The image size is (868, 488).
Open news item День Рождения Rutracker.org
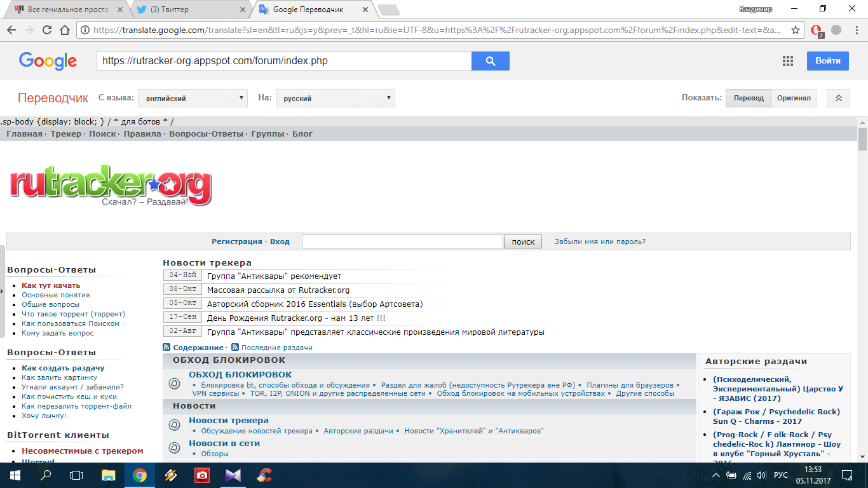click(x=296, y=318)
